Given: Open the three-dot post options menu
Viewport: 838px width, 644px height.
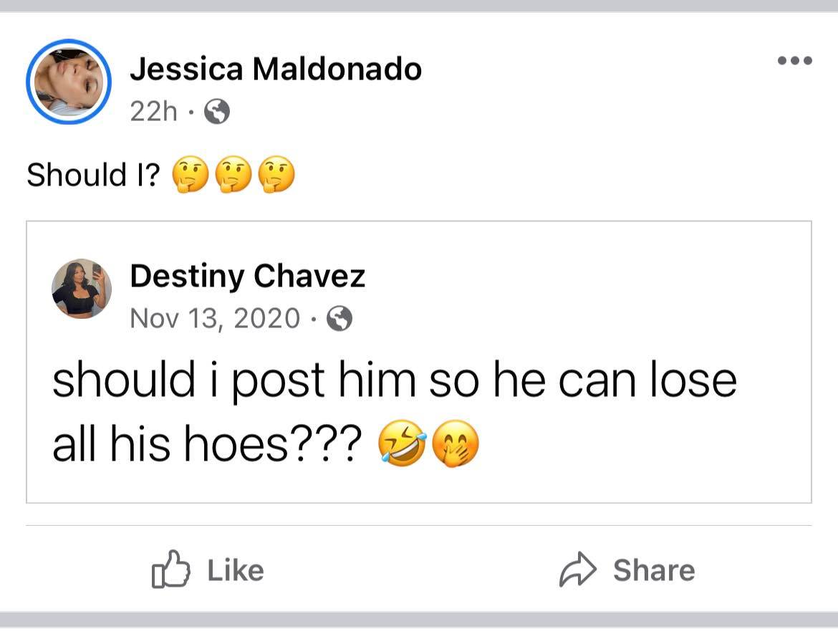Looking at the screenshot, I should 795,61.
